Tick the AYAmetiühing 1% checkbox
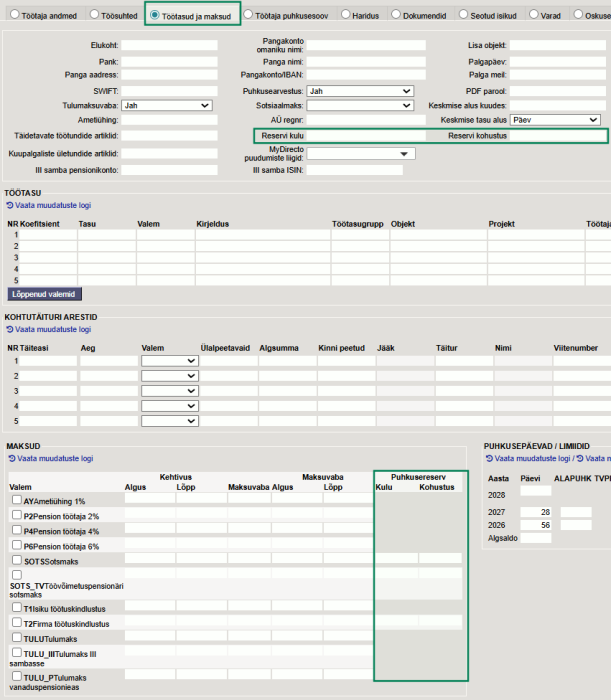Image resolution: width=611 pixels, height=700 pixels. click(17, 500)
